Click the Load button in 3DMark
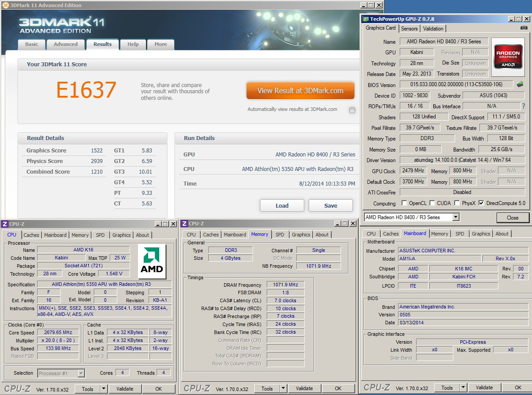This screenshot has height=395, width=532. pyautogui.click(x=282, y=205)
